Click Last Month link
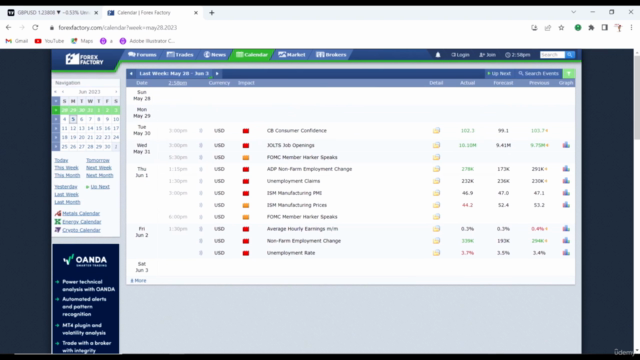Image resolution: width=640 pixels, height=360 pixels. [67, 202]
